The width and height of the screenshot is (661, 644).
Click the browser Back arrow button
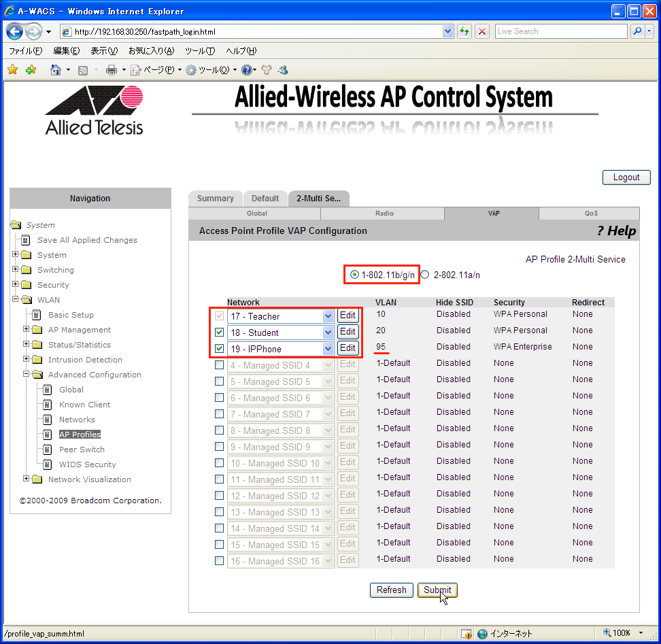tap(15, 31)
